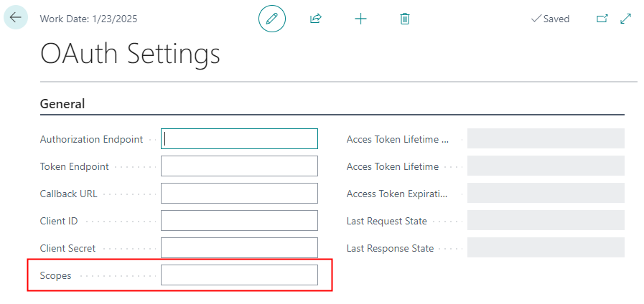
Task: Click the Access Token Expirati... field
Action: [x=546, y=194]
